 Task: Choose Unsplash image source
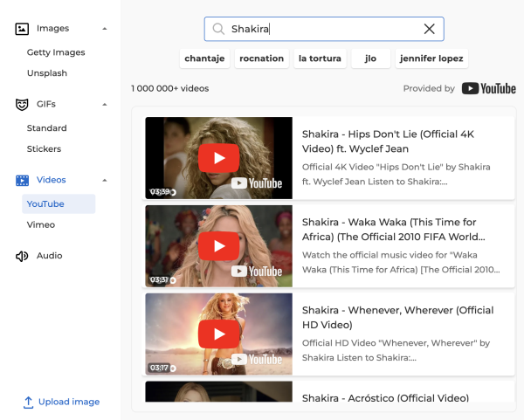(x=47, y=73)
